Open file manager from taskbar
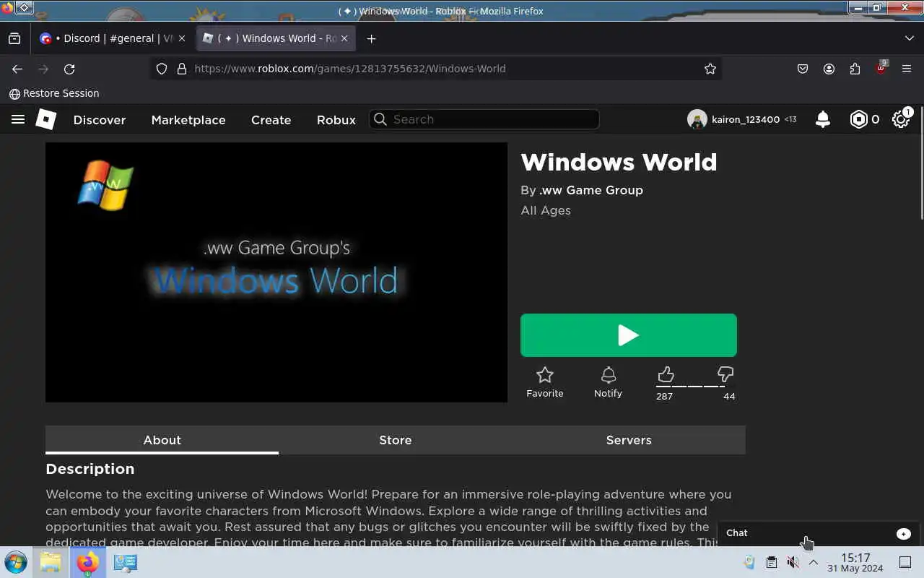924x578 pixels. 51,562
